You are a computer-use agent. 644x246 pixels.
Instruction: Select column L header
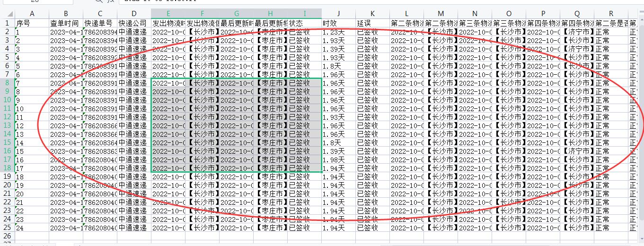click(x=406, y=14)
